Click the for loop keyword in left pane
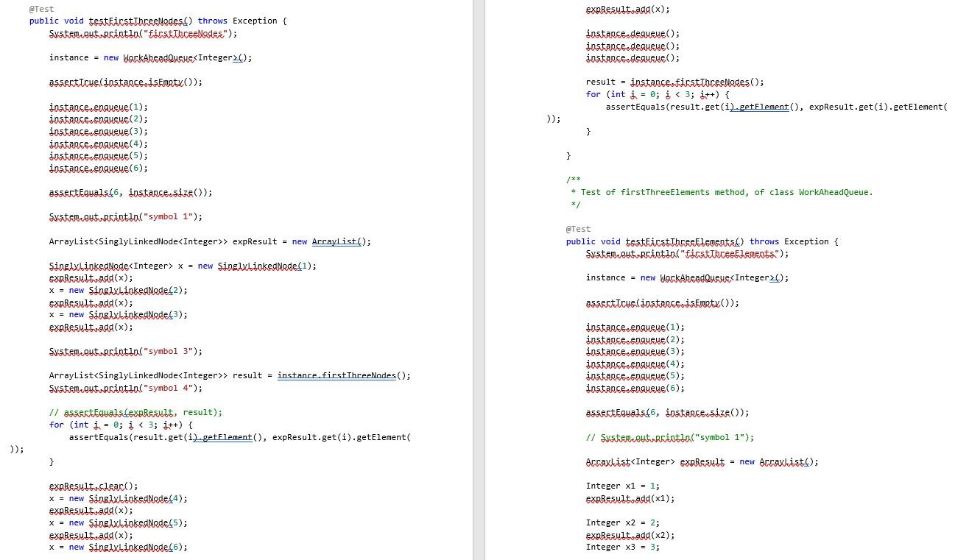The height and width of the screenshot is (560, 955). [59, 425]
